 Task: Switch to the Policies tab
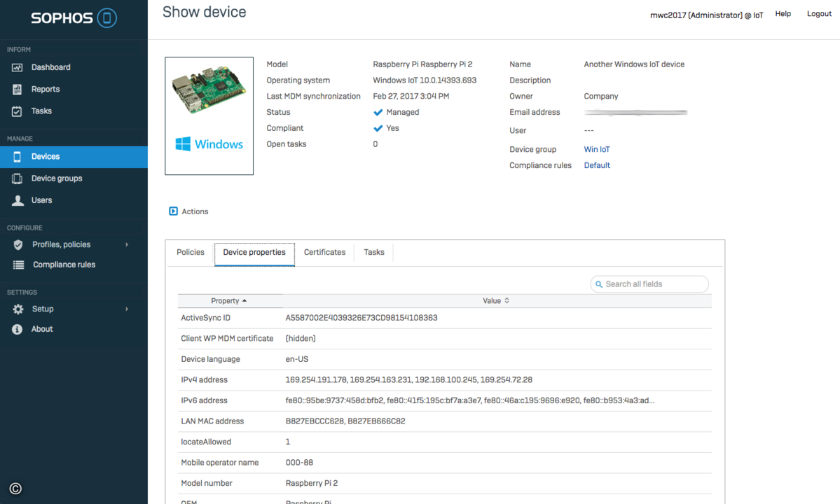pyautogui.click(x=190, y=252)
